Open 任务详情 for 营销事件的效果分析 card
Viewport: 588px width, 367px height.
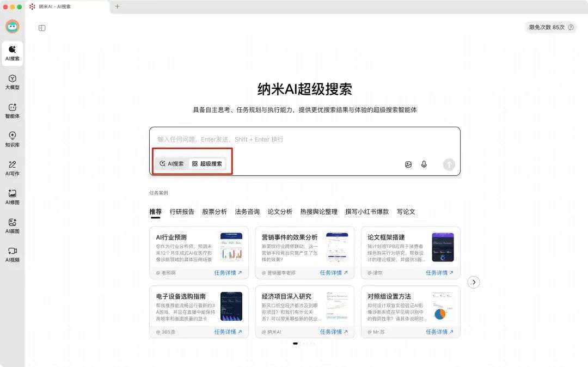point(334,273)
